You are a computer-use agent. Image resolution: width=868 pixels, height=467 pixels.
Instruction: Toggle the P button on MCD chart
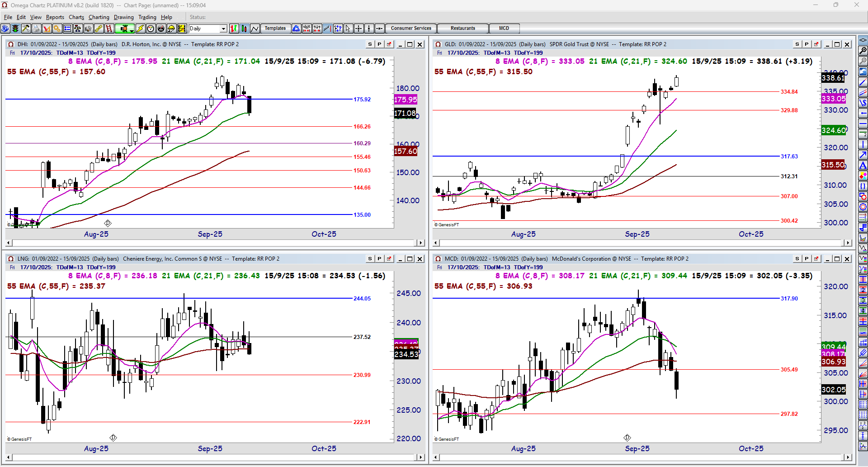click(807, 259)
